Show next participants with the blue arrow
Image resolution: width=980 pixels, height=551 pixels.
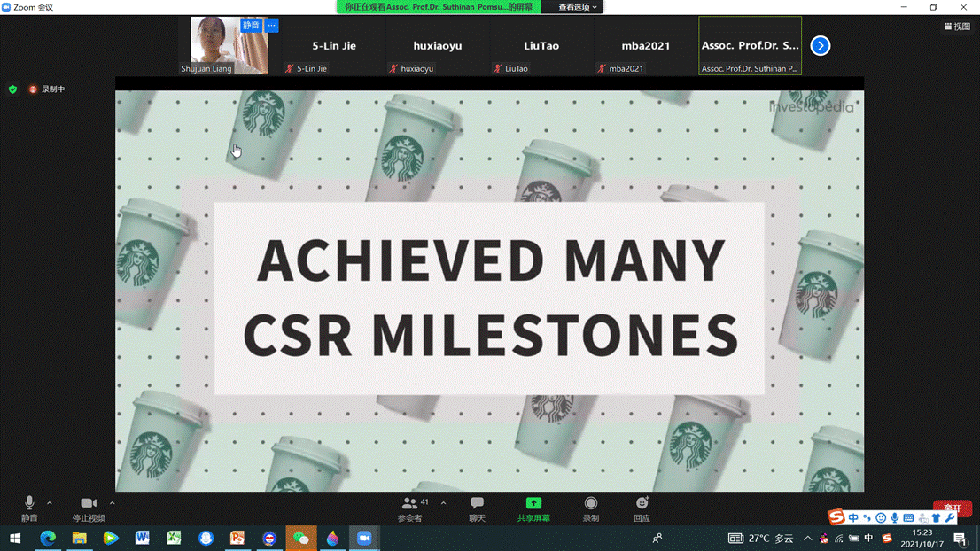[821, 45]
